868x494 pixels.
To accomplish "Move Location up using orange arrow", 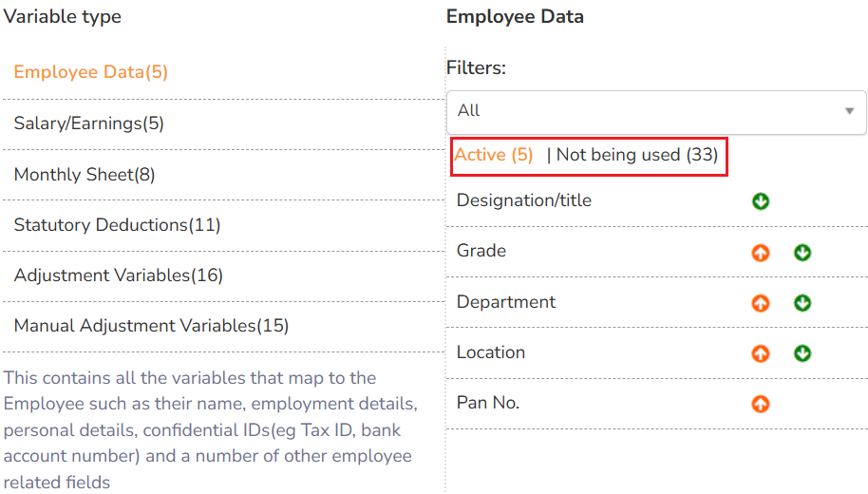I will click(x=761, y=353).
